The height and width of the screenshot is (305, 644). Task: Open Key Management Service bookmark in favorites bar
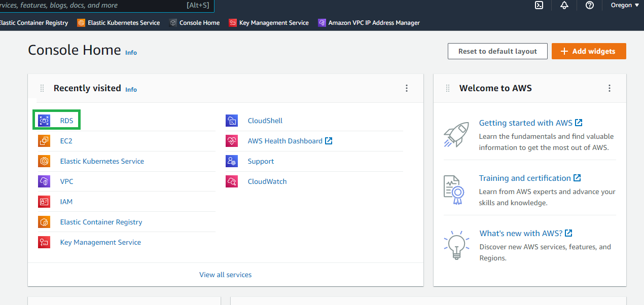click(269, 23)
